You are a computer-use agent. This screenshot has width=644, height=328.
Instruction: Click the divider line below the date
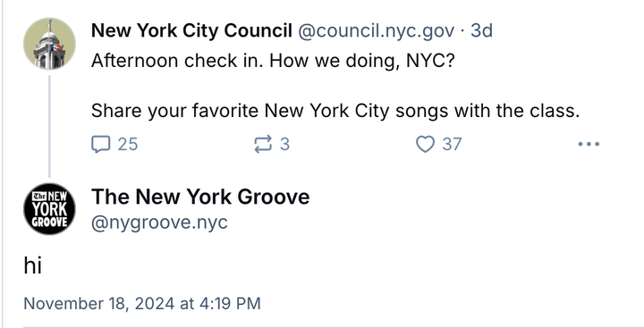click(334, 327)
